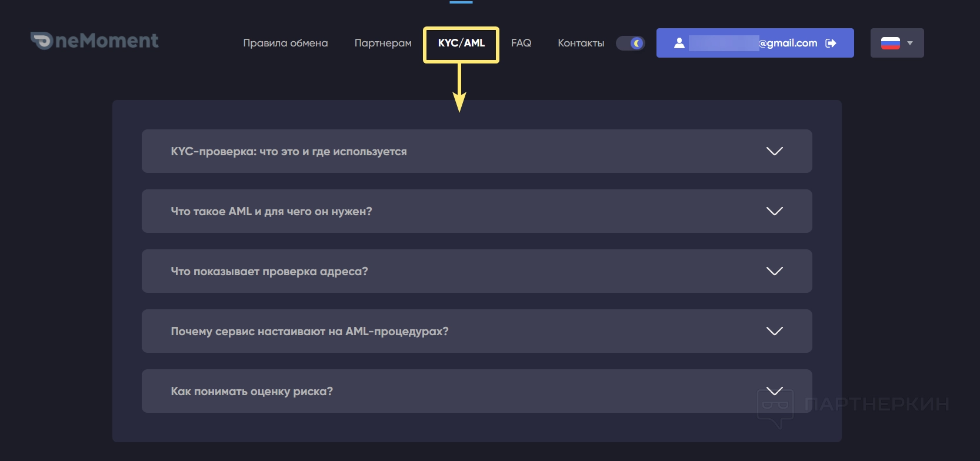Image resolution: width=980 pixels, height=461 pixels.
Task: Open the language selector dropdown arrow
Action: coord(910,43)
